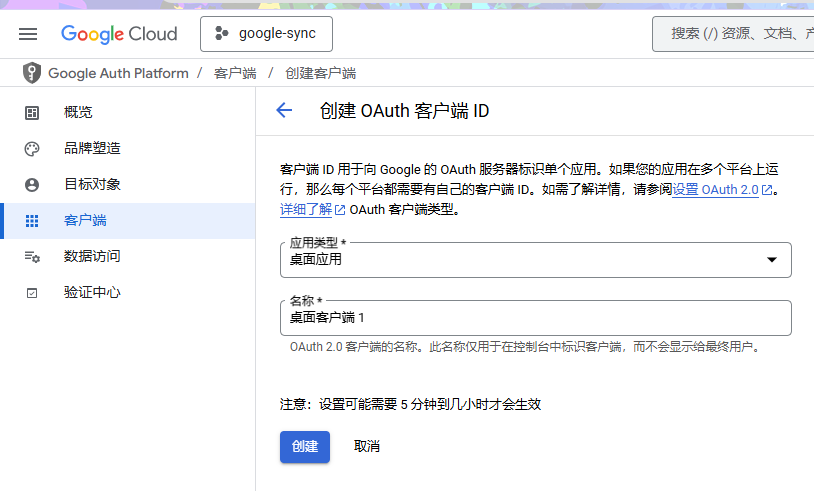Open the 概览 sidebar item
Image resolution: width=814 pixels, height=491 pixels.
(x=128, y=112)
